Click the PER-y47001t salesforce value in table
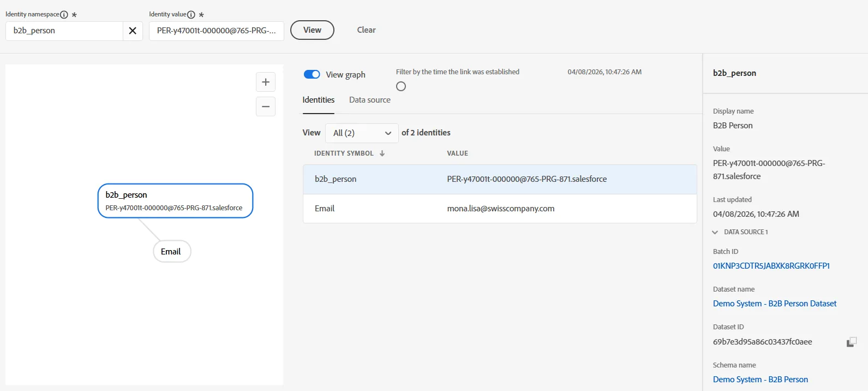 527,179
